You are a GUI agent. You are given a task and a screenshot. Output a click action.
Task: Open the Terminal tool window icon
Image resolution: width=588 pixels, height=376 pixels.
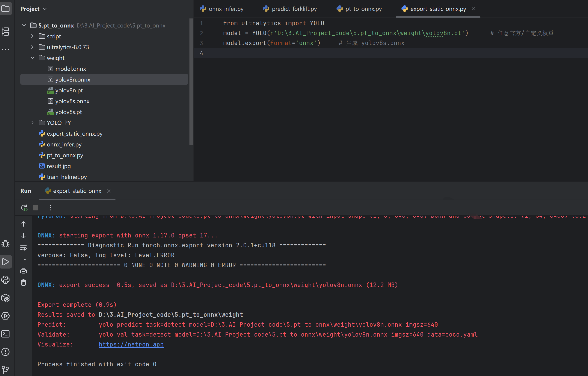pos(5,334)
